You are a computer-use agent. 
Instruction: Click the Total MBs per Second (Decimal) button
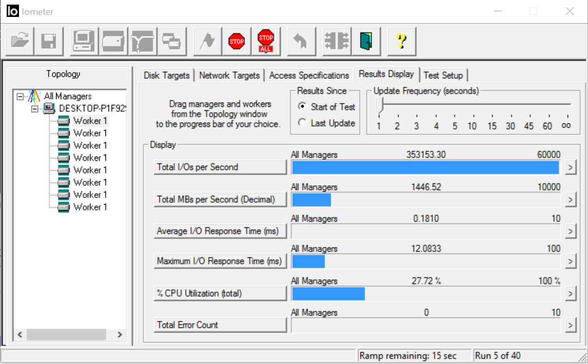(x=220, y=200)
